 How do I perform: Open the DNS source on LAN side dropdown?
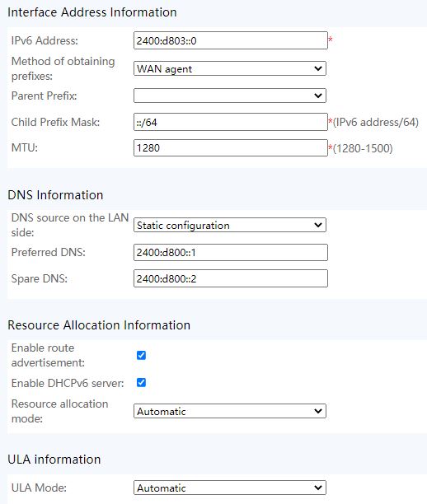[x=230, y=225]
